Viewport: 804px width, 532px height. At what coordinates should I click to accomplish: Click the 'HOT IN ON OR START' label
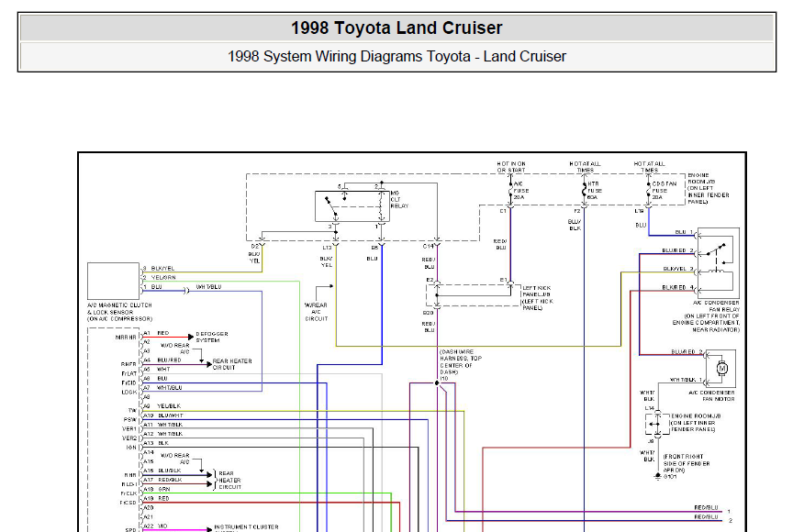511,167
